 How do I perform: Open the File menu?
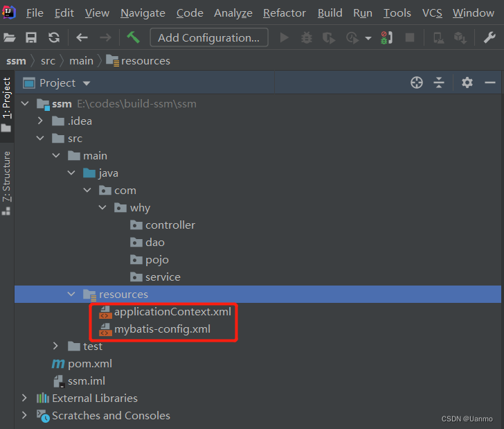pyautogui.click(x=35, y=13)
